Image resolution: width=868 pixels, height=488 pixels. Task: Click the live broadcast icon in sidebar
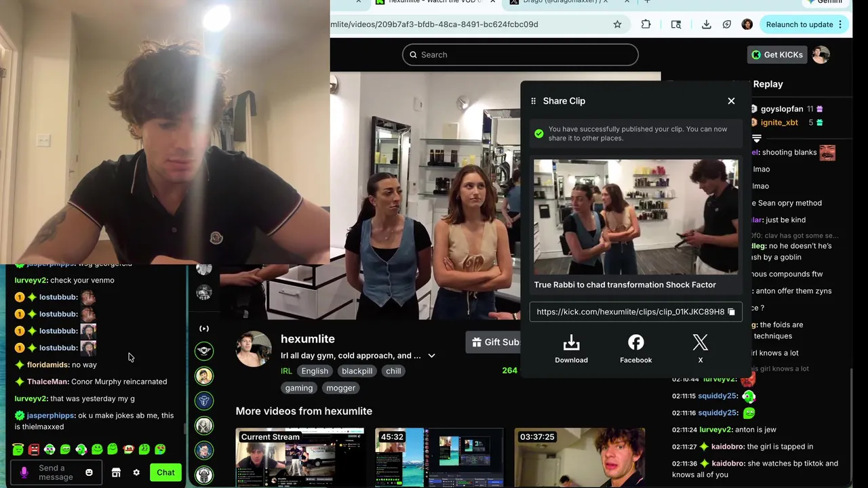[x=204, y=329]
